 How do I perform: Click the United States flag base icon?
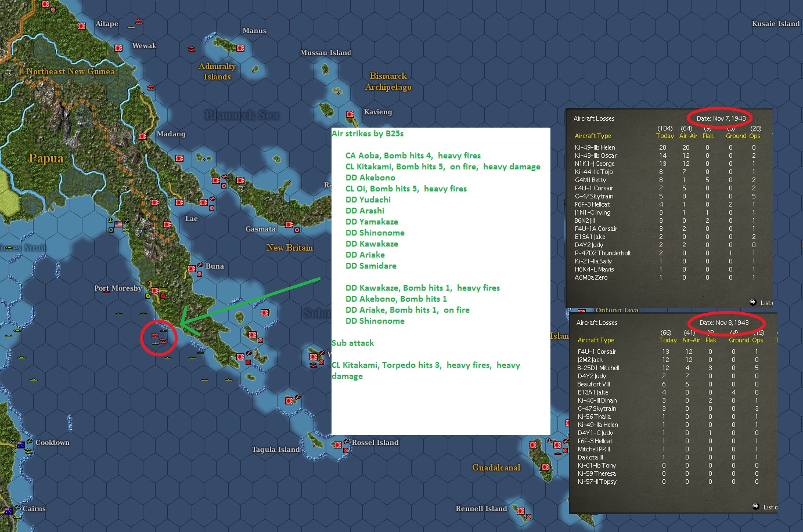pos(118,224)
